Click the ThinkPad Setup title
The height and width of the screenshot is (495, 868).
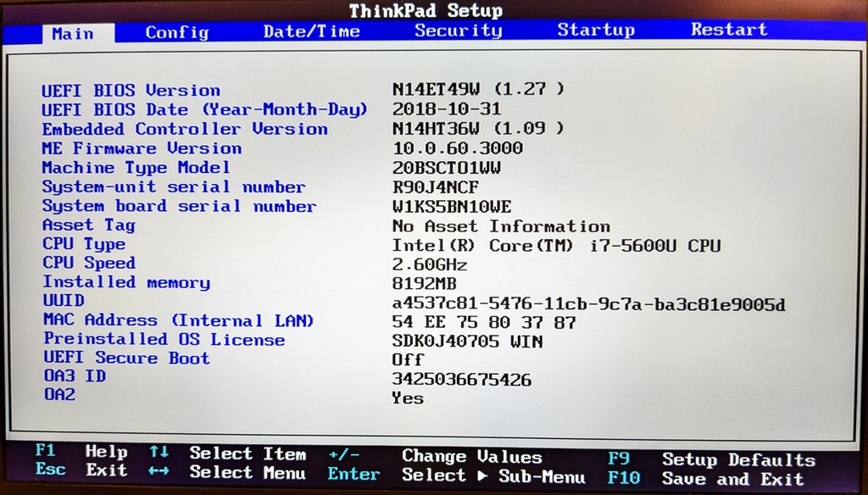click(426, 10)
